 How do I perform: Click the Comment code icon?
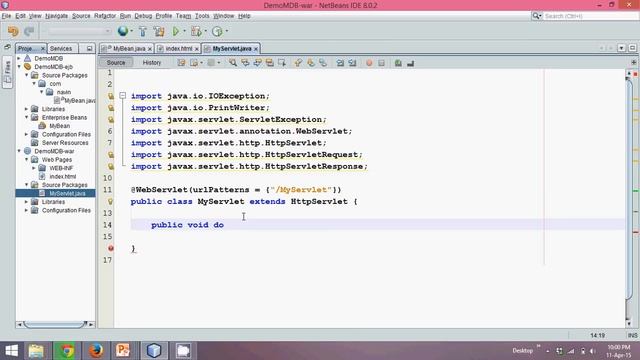[398, 63]
